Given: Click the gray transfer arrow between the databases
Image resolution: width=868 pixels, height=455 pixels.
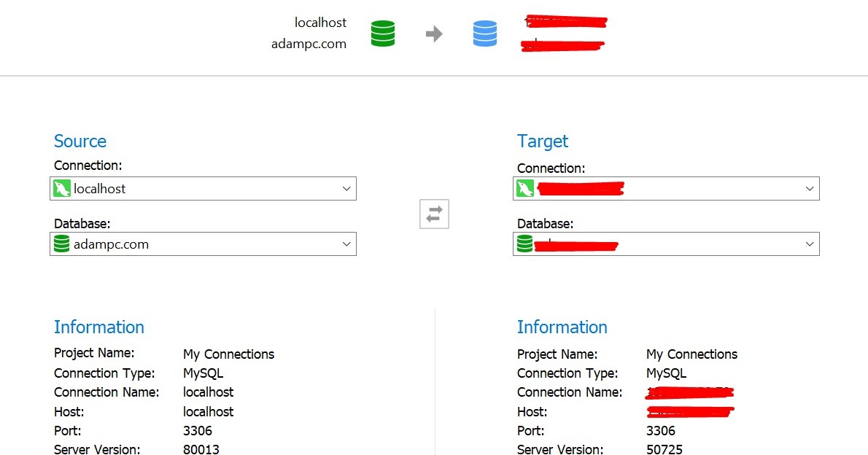Looking at the screenshot, I should pyautogui.click(x=434, y=33).
